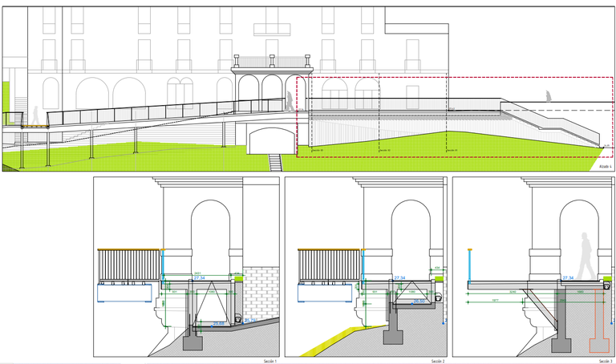Click the Alzado 4 label
This screenshot has height=364, width=616.
point(606,166)
